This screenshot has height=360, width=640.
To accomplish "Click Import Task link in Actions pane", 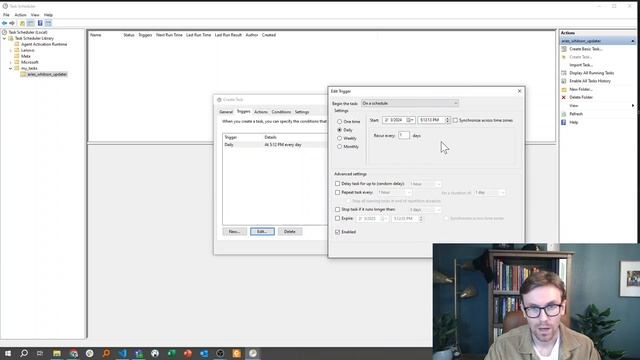I will [581, 65].
